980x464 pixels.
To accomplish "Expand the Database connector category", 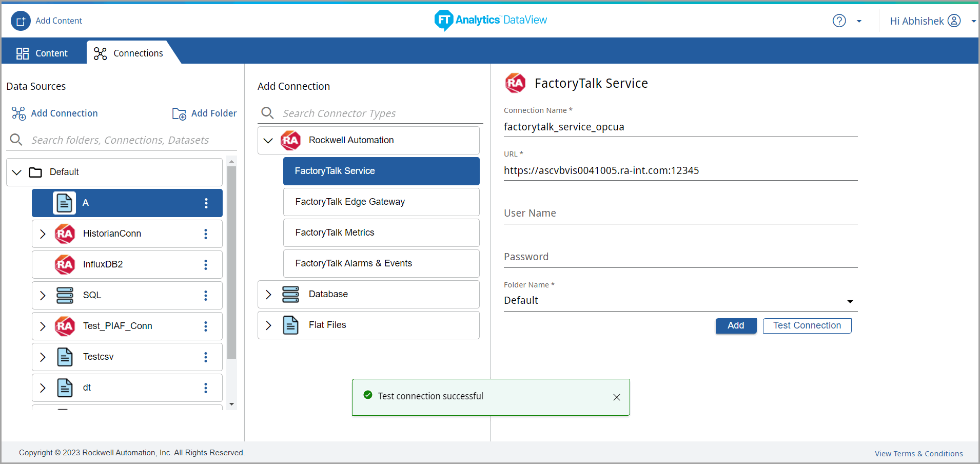I will click(268, 294).
